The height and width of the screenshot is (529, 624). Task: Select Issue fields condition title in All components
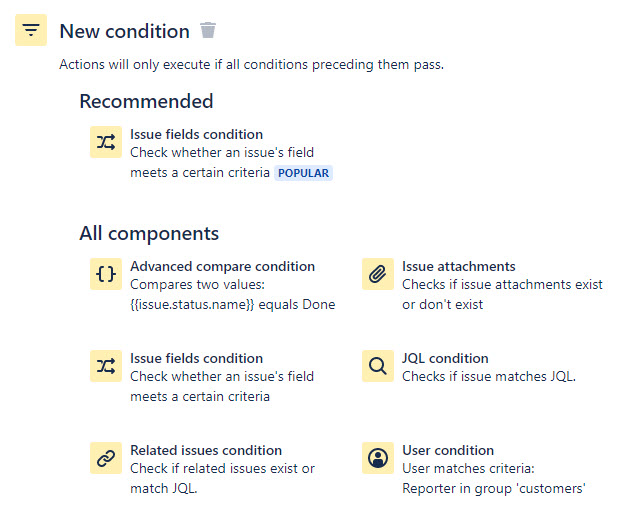coord(197,358)
